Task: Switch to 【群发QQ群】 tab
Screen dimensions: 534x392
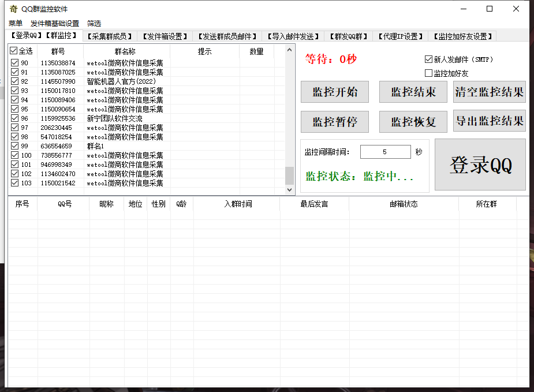Action: pyautogui.click(x=349, y=36)
